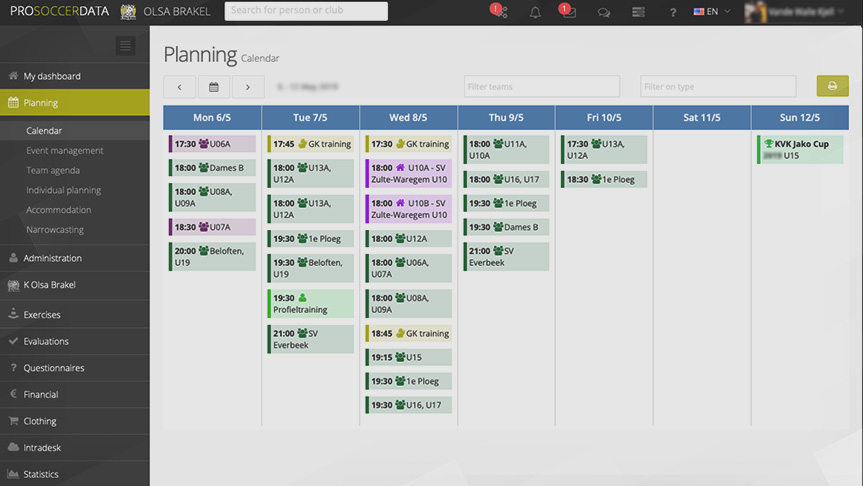863x486 pixels.
Task: Go to the next week arrow
Action: click(248, 87)
